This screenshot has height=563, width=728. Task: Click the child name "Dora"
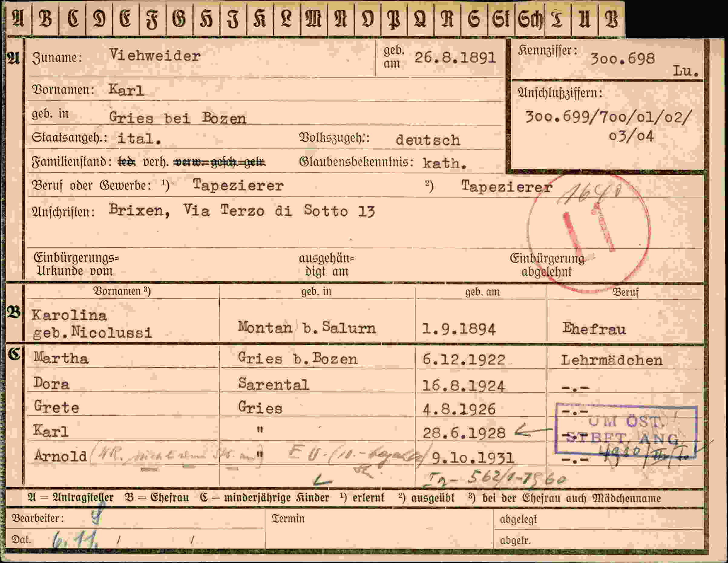[x=52, y=383]
